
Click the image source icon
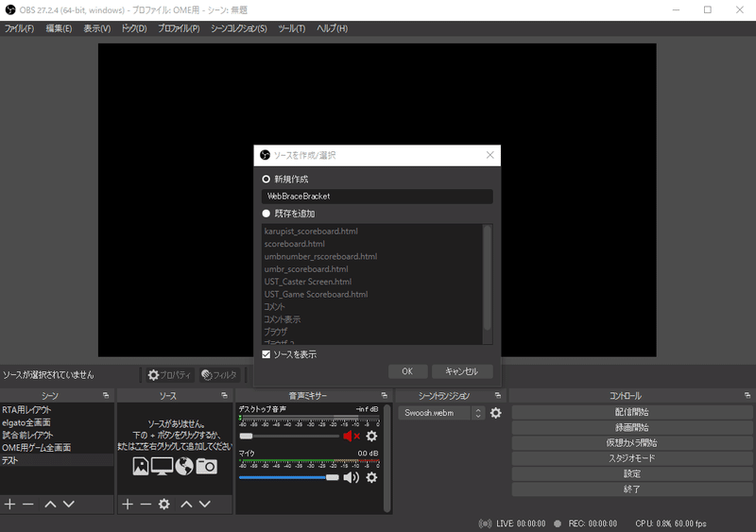pyautogui.click(x=141, y=466)
